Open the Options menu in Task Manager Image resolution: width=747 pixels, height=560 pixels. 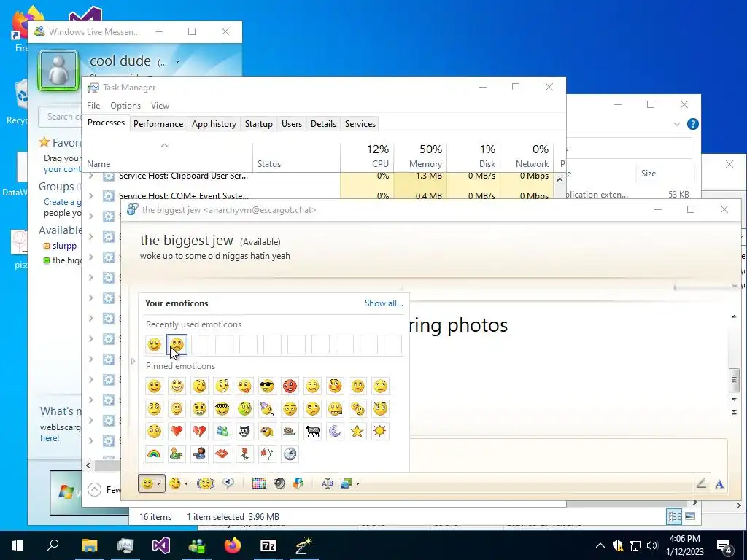coord(125,106)
